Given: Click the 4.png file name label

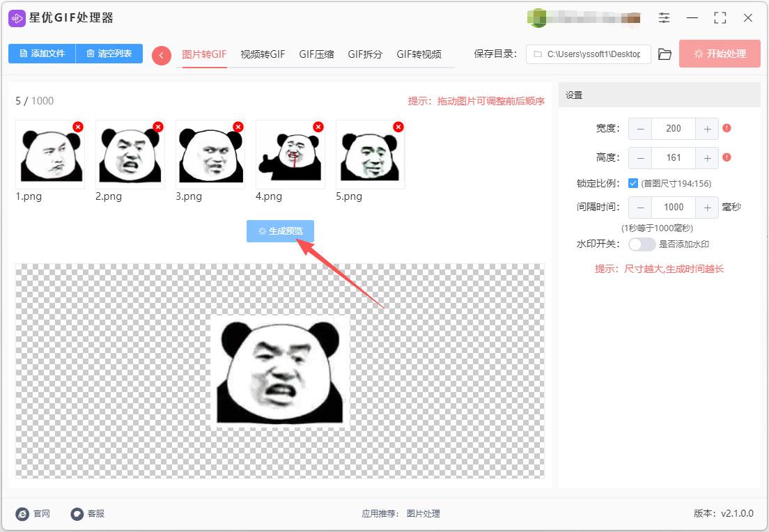Looking at the screenshot, I should pos(269,196).
